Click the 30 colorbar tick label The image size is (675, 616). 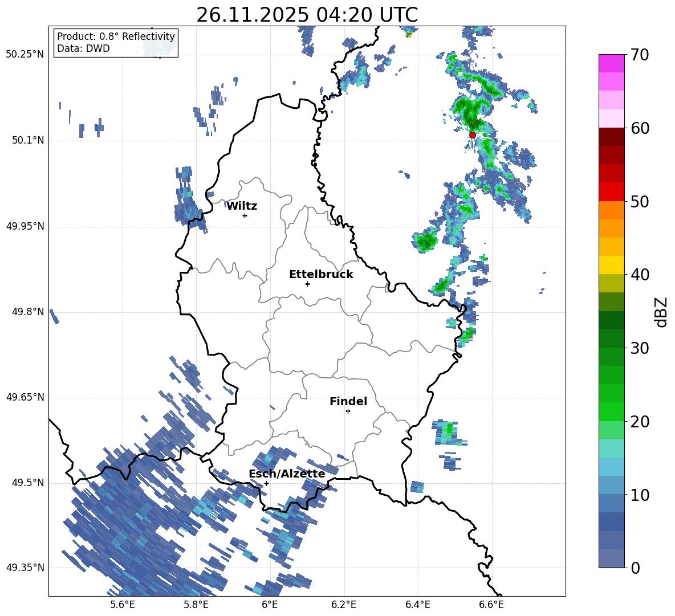639,348
